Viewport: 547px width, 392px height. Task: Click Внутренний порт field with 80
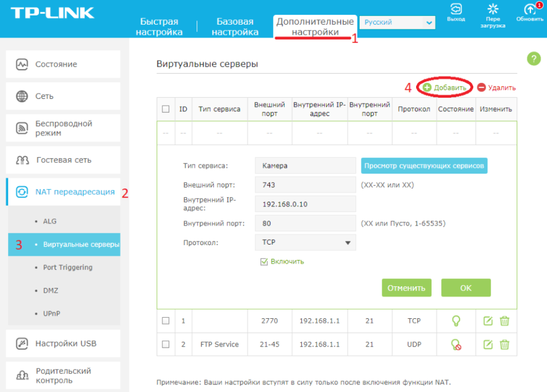coord(305,223)
